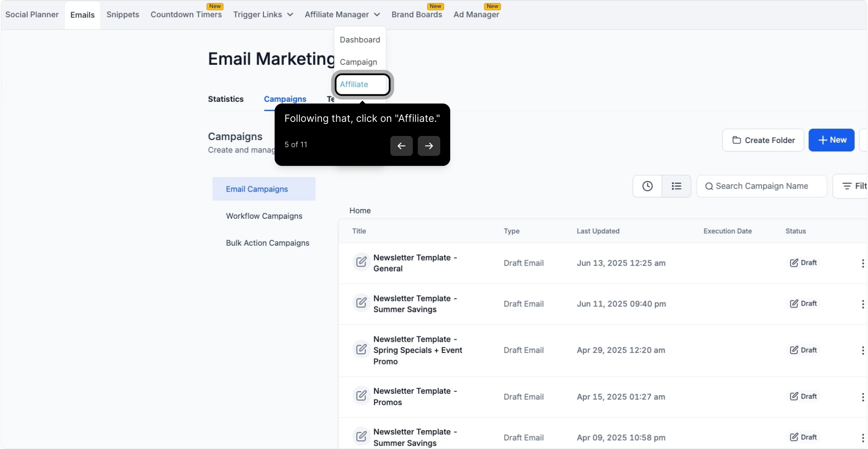Click edit icon for Newsletter Template - Promos
Viewport: 868px width, 449px height.
[361, 395]
